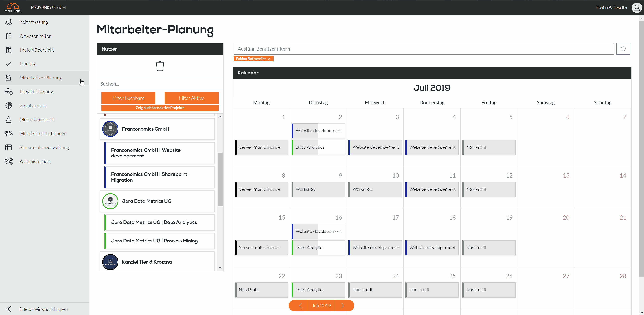This screenshot has height=315, width=644.
Task: Click Server maintainance entry on July 1
Action: [261, 147]
